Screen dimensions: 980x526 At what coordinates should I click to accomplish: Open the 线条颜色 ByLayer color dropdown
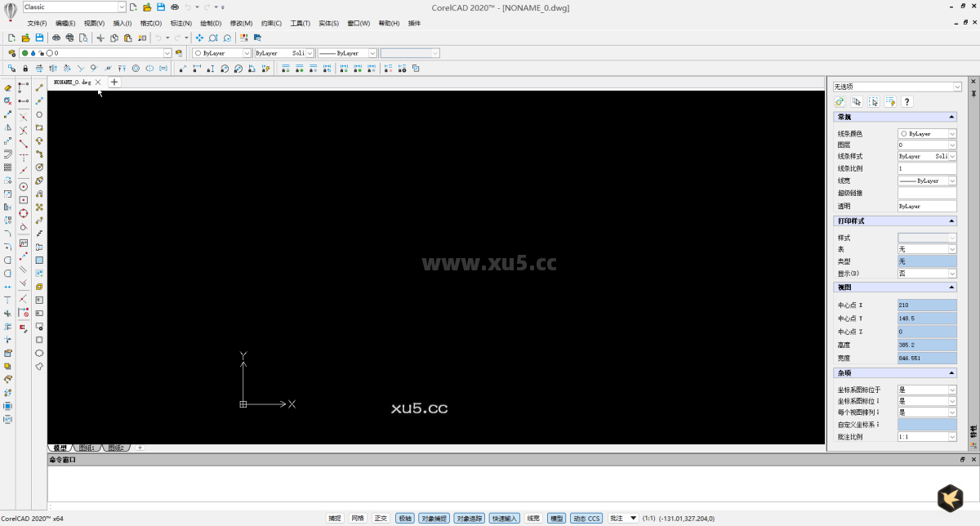click(x=954, y=133)
